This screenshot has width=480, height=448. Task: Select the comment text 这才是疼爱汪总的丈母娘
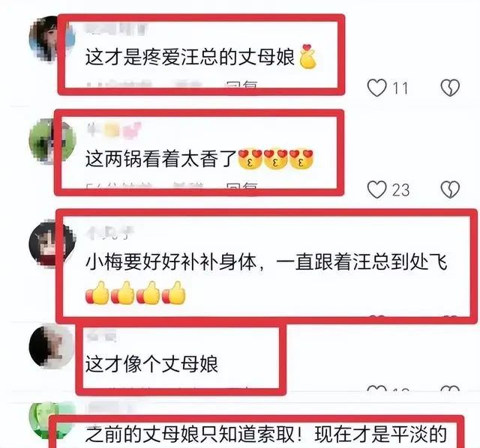190,57
